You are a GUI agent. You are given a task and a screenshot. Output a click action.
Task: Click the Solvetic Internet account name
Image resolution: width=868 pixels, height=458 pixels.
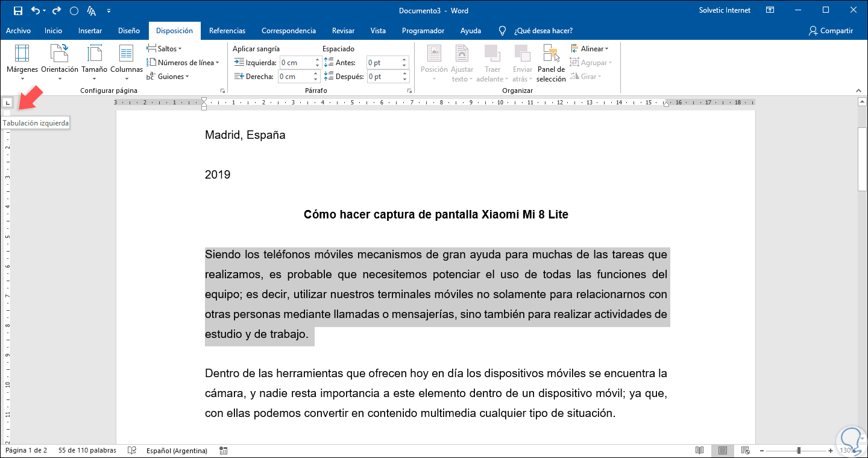click(725, 10)
